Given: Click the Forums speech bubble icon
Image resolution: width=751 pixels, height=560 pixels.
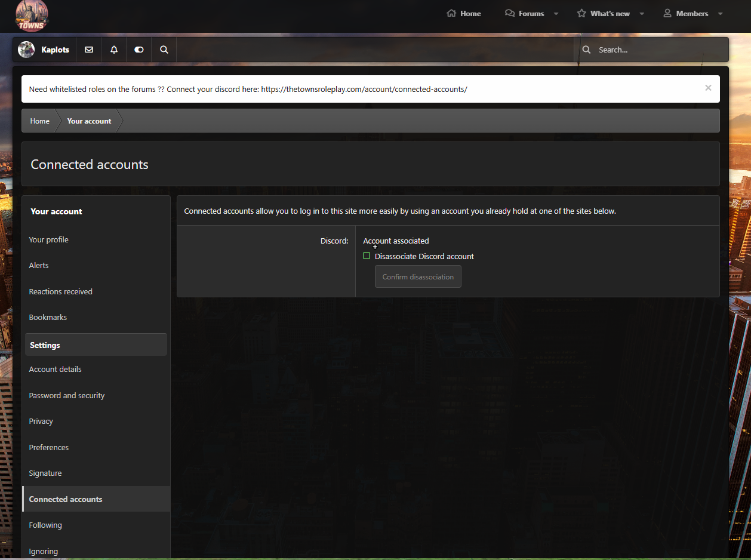Looking at the screenshot, I should [509, 13].
